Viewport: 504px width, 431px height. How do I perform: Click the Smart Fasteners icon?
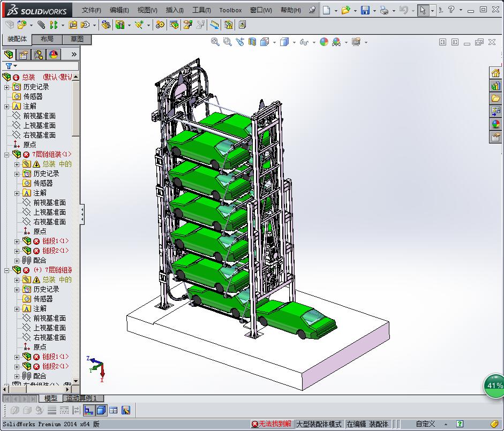click(x=73, y=25)
